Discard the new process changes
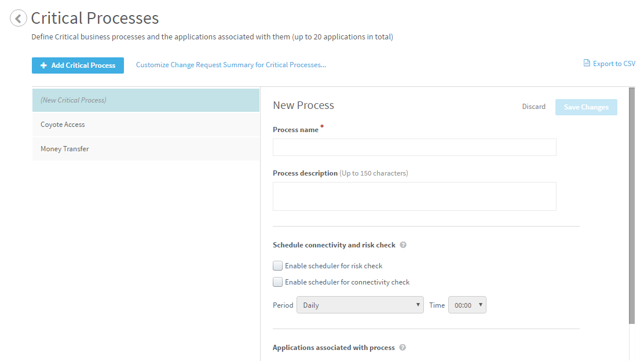Viewport: 644px width, 361px height. click(533, 107)
